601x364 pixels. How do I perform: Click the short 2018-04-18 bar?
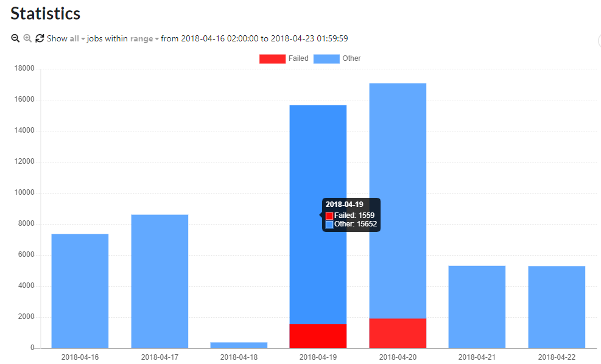[239, 345]
